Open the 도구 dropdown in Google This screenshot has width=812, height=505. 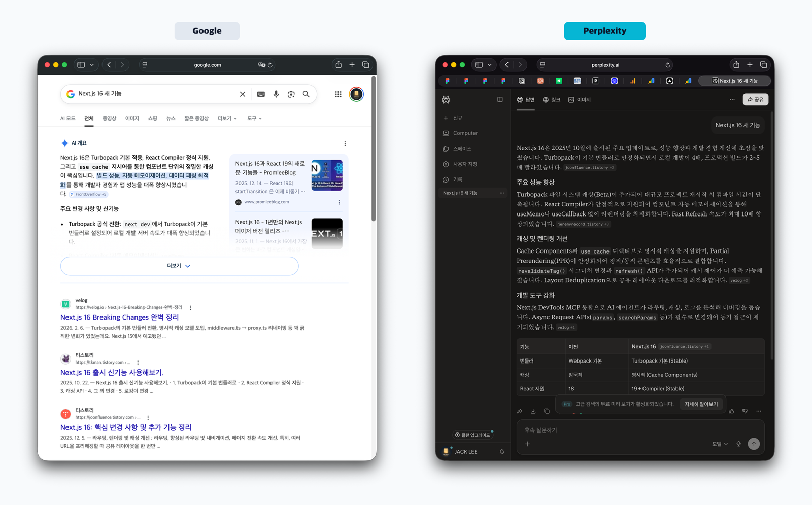click(x=254, y=119)
